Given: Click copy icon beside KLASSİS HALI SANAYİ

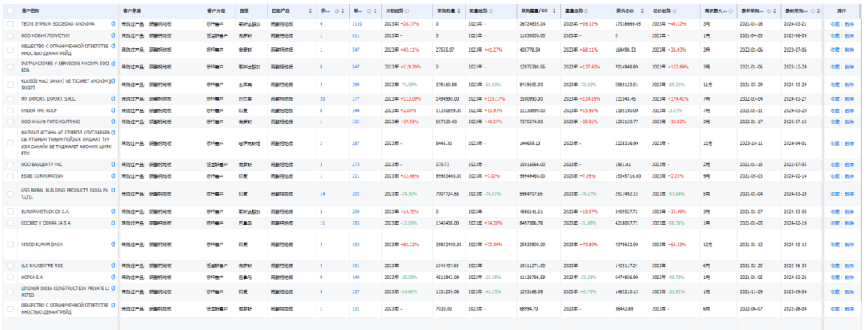Looking at the screenshot, I should click(x=113, y=81).
